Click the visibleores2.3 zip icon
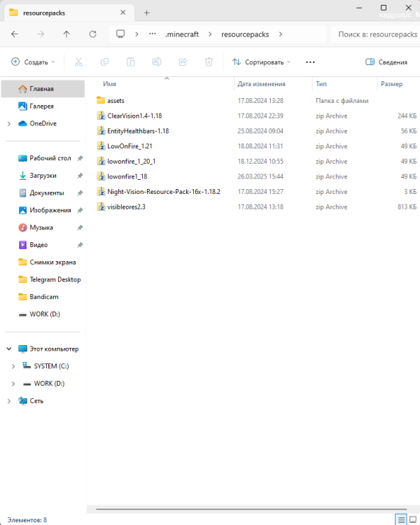The width and height of the screenshot is (420, 525). click(101, 206)
